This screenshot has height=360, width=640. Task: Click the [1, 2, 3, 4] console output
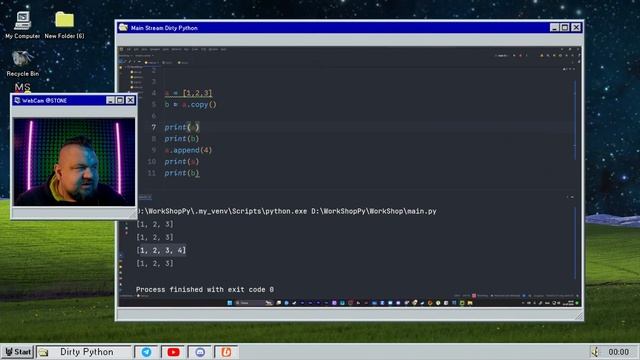(x=161, y=250)
